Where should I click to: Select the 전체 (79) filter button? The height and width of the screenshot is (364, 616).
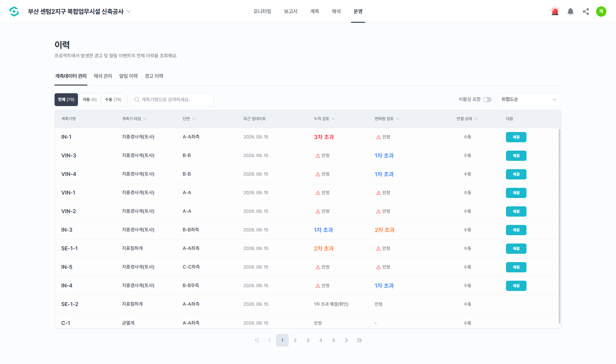[66, 100]
